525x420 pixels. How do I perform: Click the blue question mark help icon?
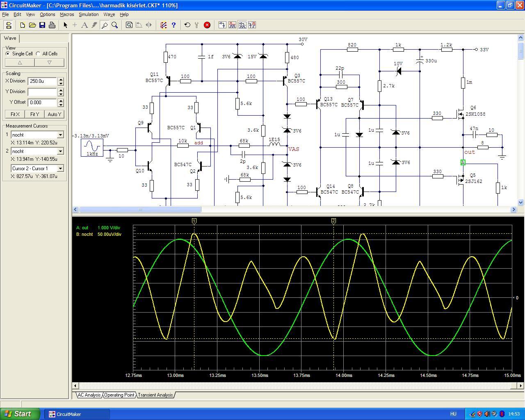173,25
